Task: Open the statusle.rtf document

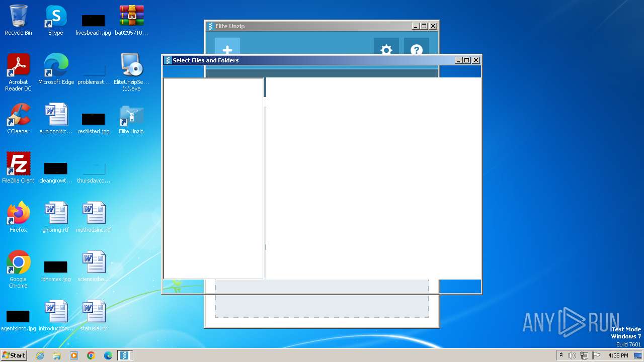Action: 94,316
